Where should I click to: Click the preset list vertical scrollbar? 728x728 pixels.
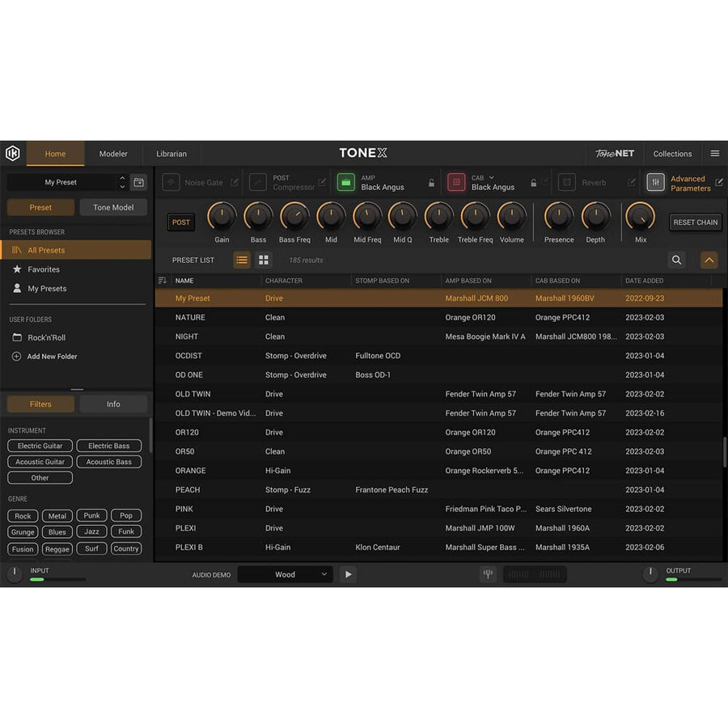725,451
